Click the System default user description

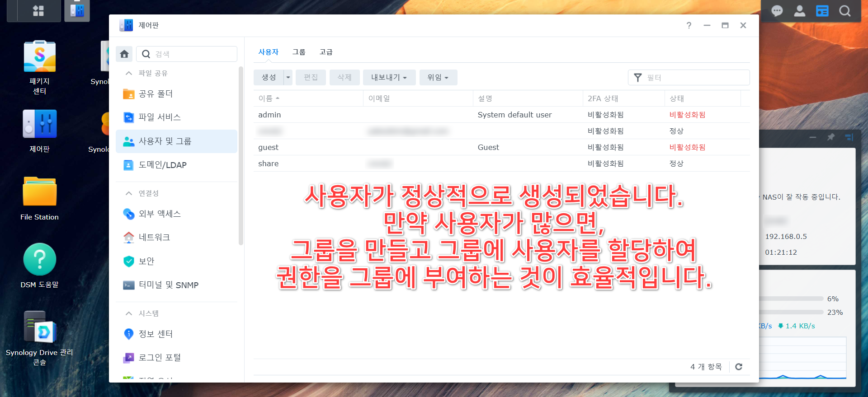coord(514,115)
